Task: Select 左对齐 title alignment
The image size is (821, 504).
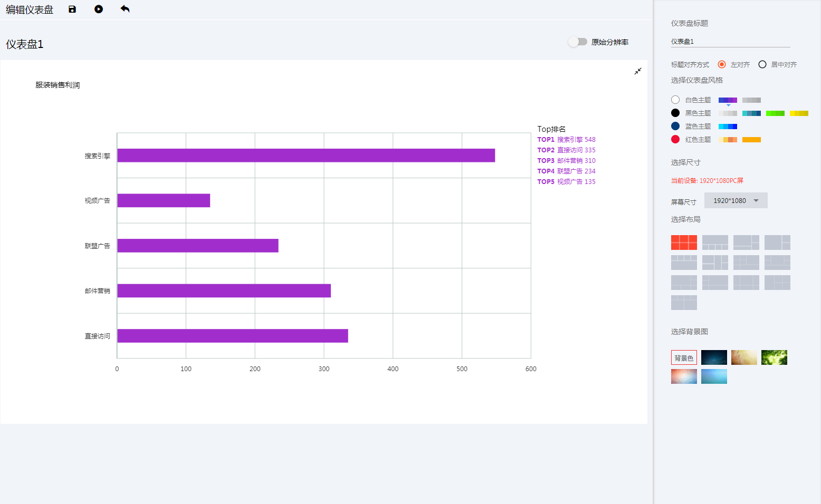Action: (722, 64)
